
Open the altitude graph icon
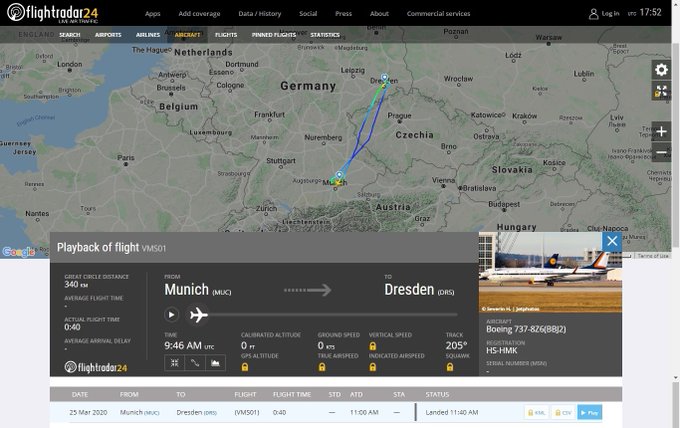click(x=215, y=363)
